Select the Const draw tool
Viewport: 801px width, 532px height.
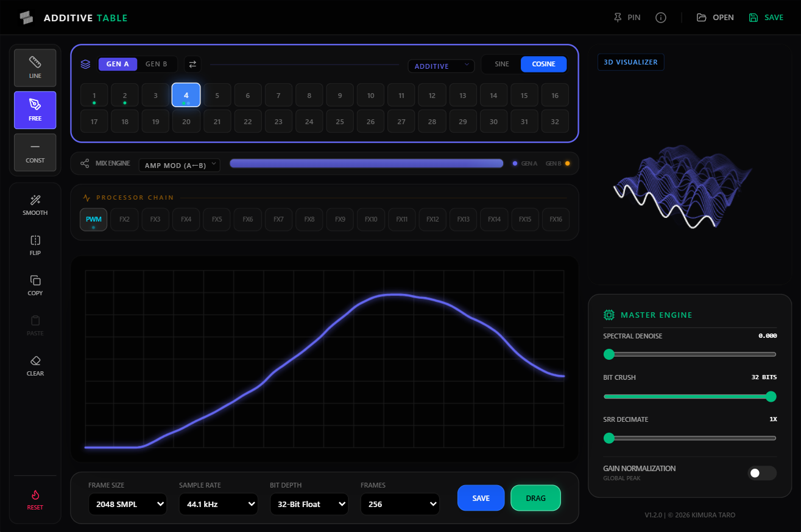[35, 152]
